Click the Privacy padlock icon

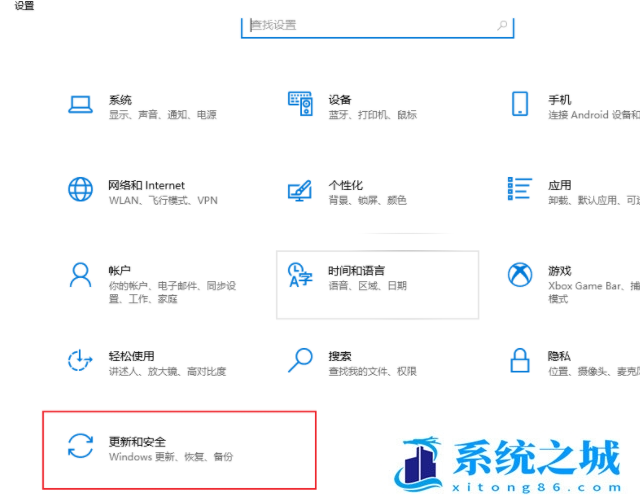point(520,360)
